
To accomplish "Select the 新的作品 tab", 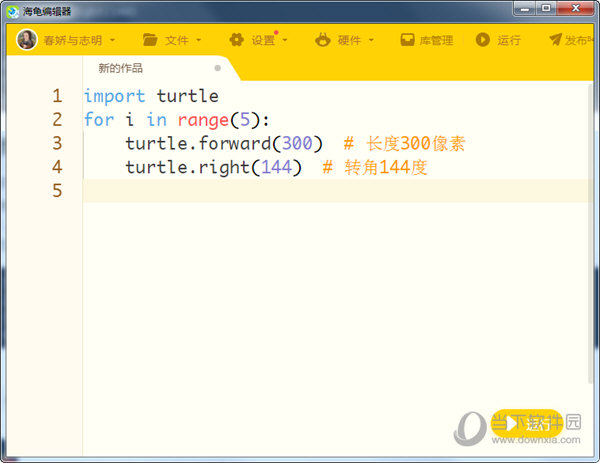I will [x=120, y=68].
